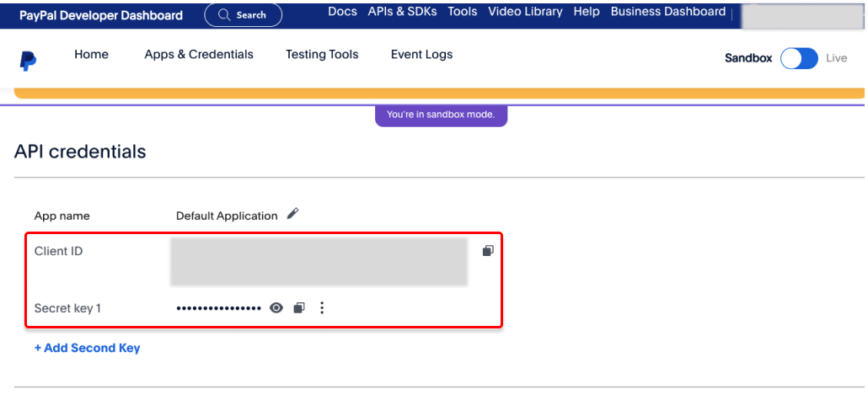Toggle Sandbox / Live mode switch
This screenshot has height=416, width=868.
[x=799, y=58]
